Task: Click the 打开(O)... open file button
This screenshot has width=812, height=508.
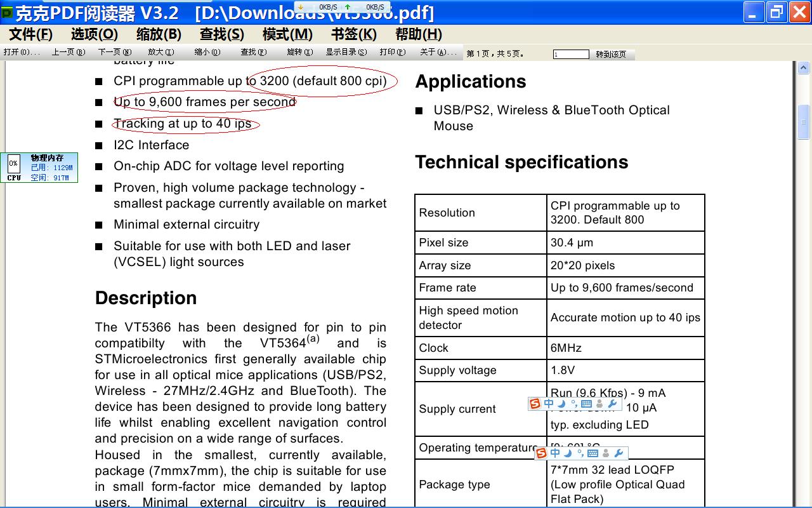Action: coord(22,53)
